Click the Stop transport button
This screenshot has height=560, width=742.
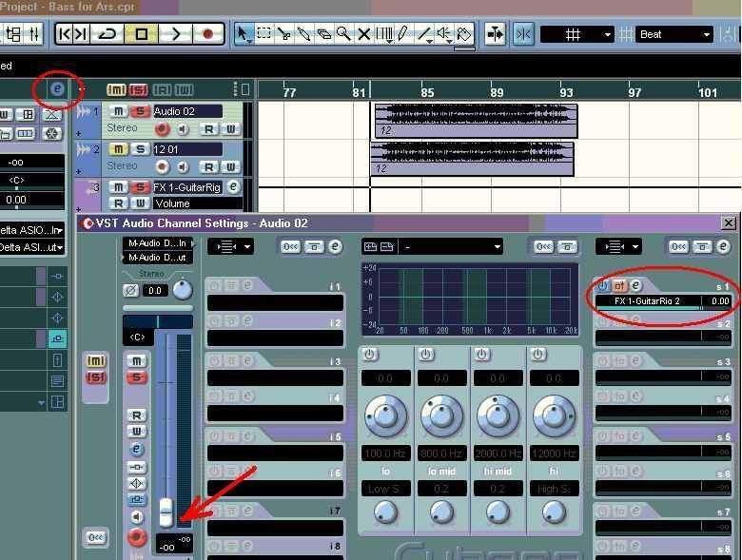tap(141, 34)
